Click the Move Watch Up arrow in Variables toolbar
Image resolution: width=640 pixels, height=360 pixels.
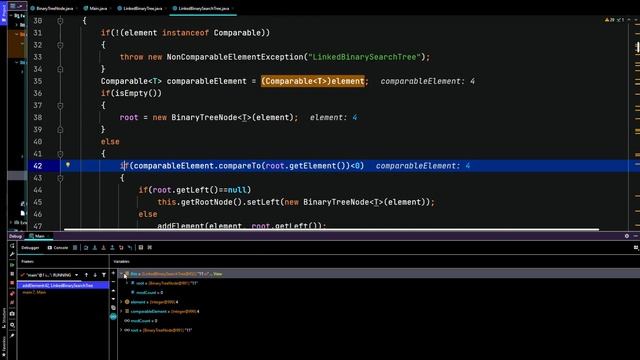[x=113, y=291]
